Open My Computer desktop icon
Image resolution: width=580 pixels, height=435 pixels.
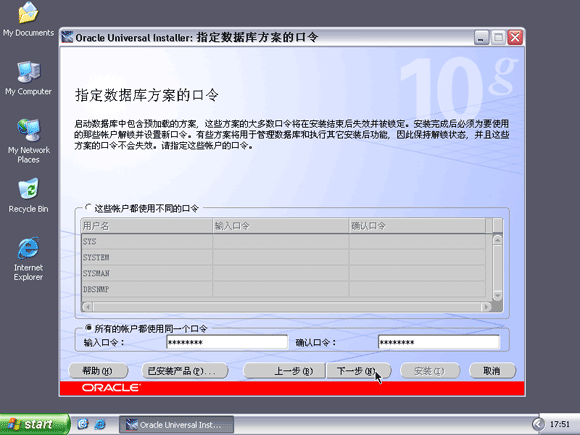point(28,78)
